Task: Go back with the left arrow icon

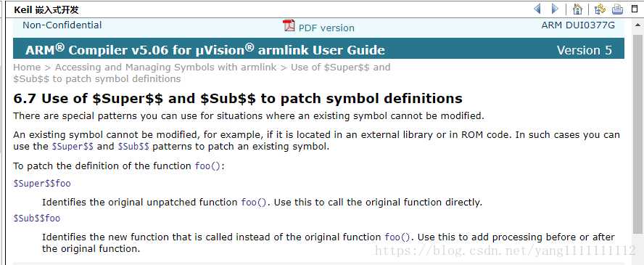Action: tap(537, 9)
